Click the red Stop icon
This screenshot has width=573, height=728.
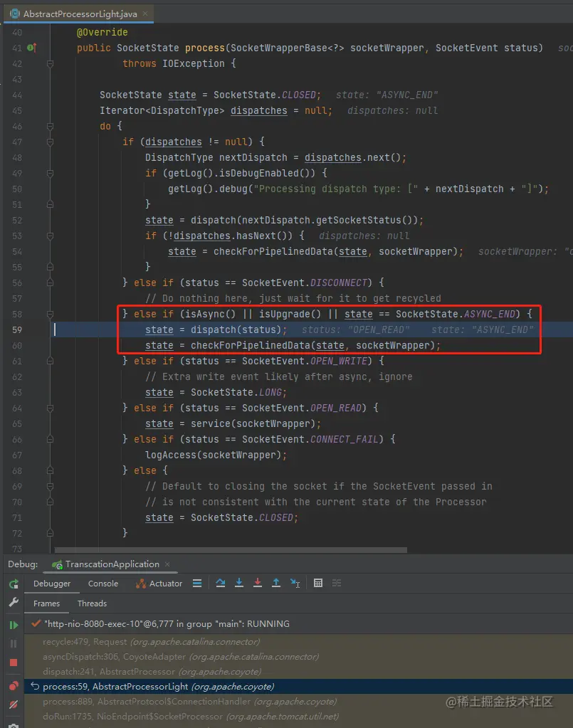[14, 663]
